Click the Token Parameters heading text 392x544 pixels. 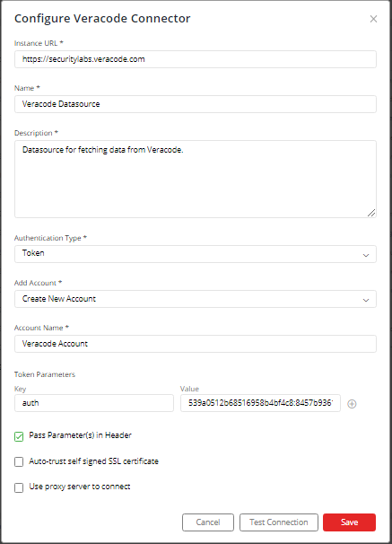click(x=45, y=374)
